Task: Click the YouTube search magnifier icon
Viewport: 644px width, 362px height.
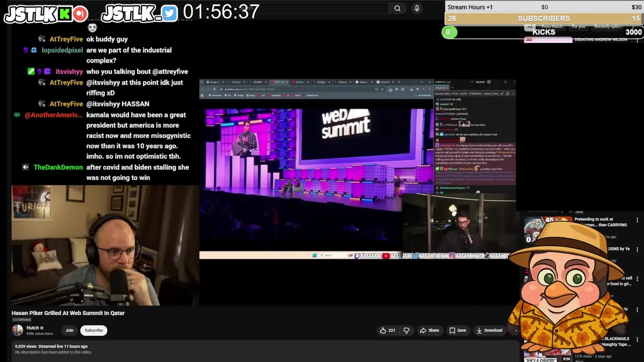Action: pyautogui.click(x=397, y=8)
